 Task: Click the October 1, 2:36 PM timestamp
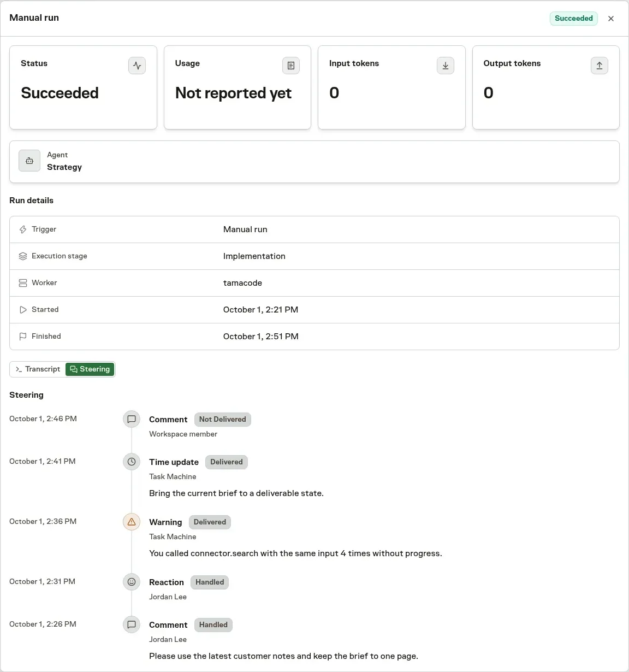tap(43, 521)
